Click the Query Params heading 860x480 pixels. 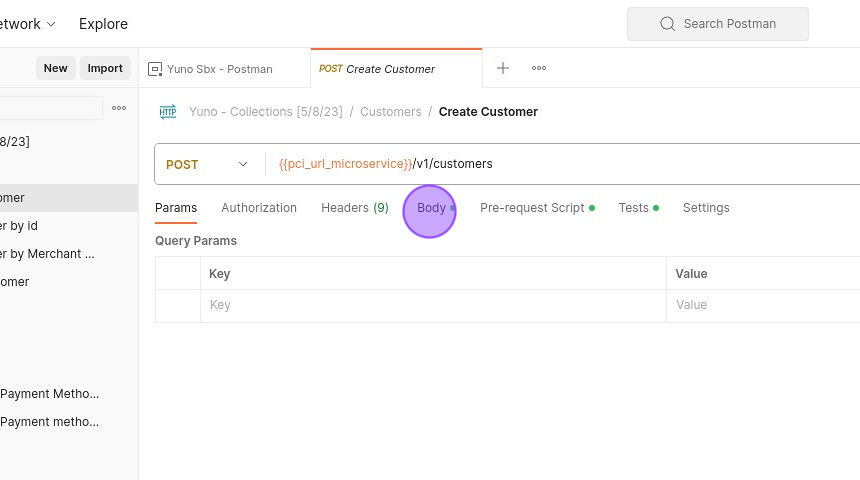pyautogui.click(x=196, y=241)
